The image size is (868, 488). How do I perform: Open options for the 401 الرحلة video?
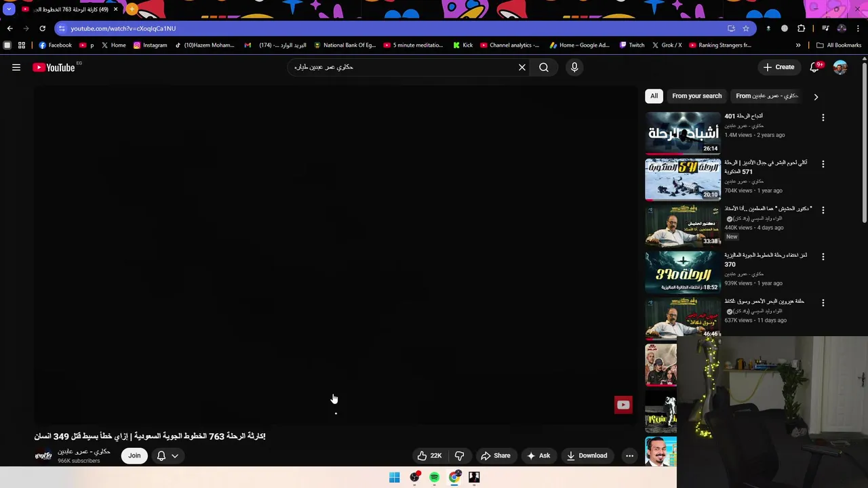[823, 118]
